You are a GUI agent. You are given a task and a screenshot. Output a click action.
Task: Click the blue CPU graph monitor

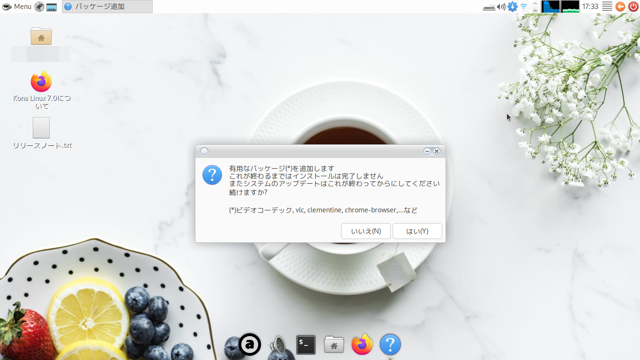550,7
